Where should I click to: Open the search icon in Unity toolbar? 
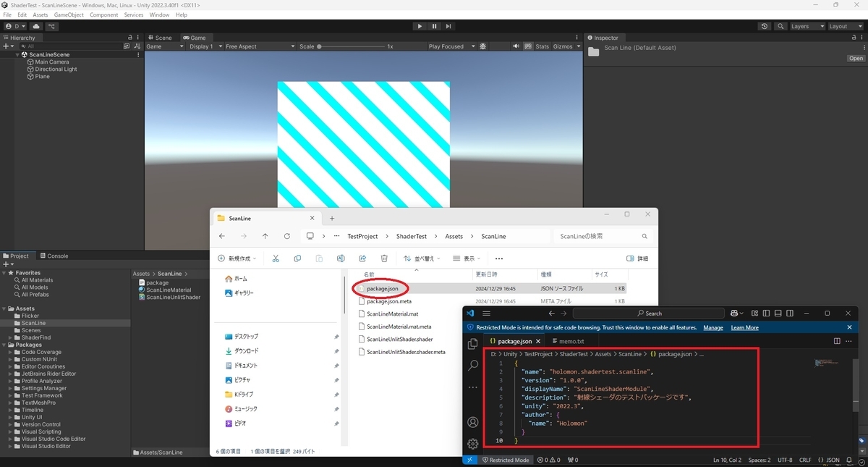click(x=780, y=25)
